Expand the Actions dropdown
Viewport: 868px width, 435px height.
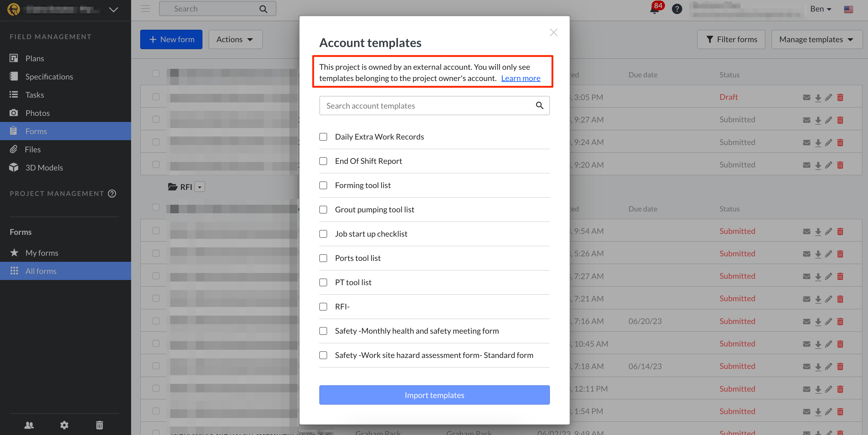click(235, 39)
